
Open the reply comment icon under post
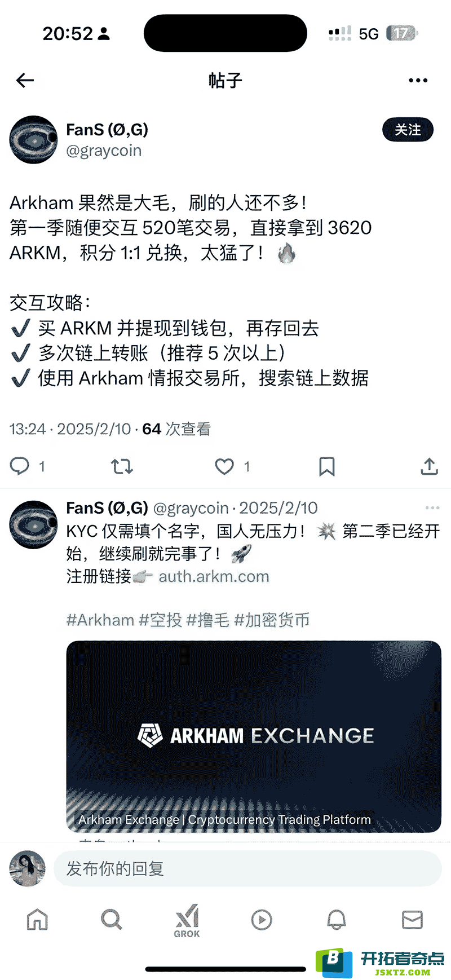point(20,466)
